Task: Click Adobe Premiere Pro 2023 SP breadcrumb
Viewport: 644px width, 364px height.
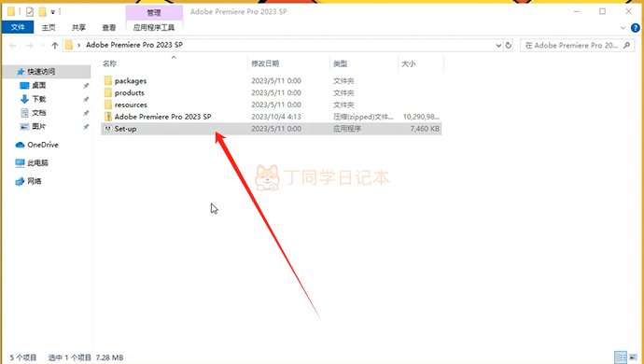Action: pyautogui.click(x=134, y=45)
